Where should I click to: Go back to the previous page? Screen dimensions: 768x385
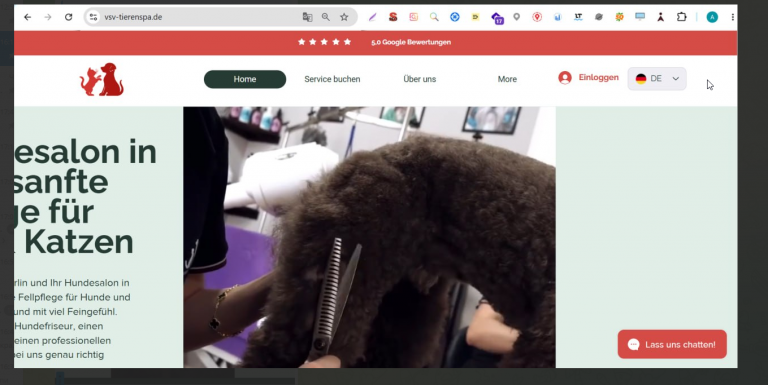[27, 17]
